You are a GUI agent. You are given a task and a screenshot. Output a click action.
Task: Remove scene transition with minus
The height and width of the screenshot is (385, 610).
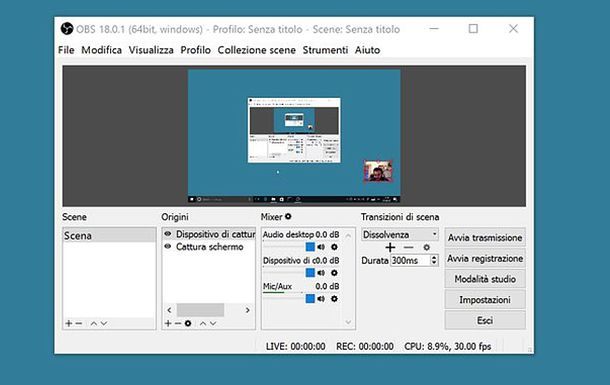[x=408, y=247]
